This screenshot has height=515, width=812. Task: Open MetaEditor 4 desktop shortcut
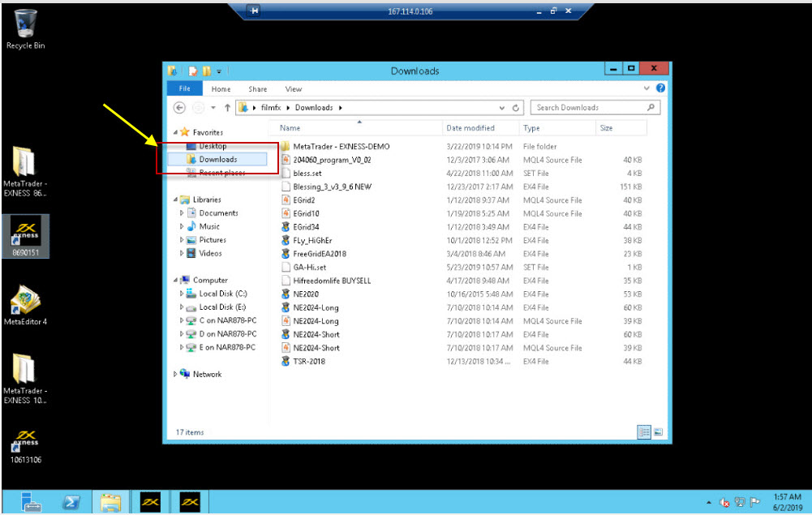(25, 303)
